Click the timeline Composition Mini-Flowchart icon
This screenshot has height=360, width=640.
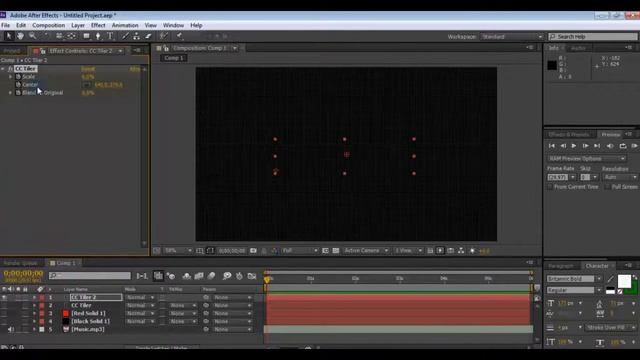(142, 276)
